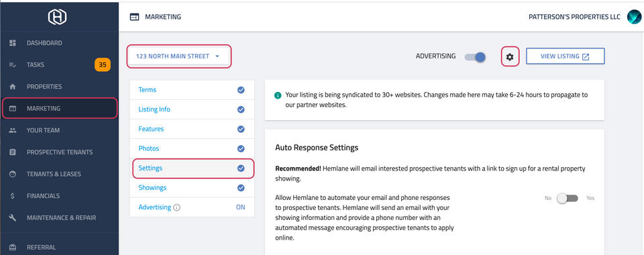Click the Auto Response Settings heading
This screenshot has height=255, width=644.
tap(317, 148)
